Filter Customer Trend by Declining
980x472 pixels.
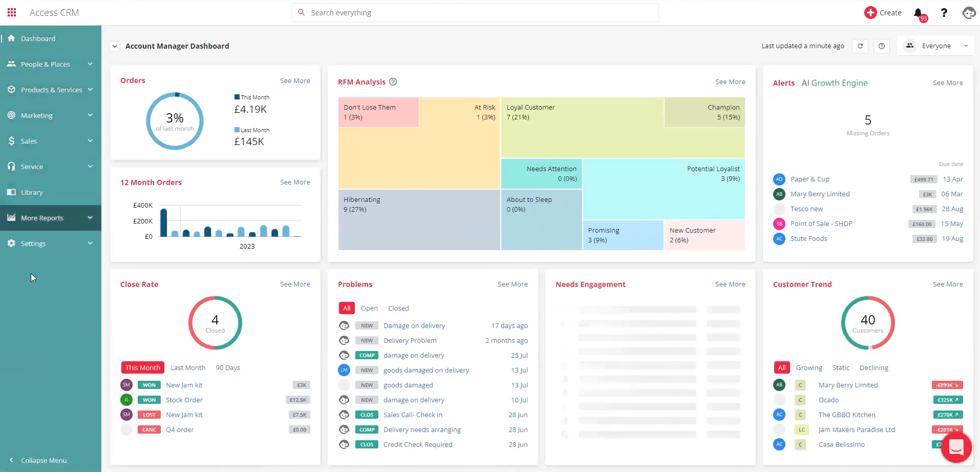[x=874, y=367]
